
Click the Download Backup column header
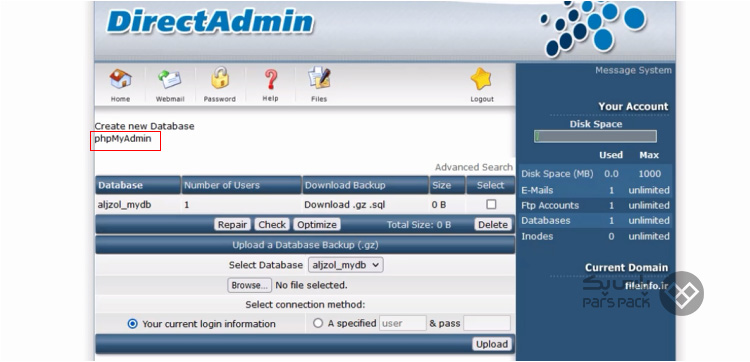pos(365,185)
